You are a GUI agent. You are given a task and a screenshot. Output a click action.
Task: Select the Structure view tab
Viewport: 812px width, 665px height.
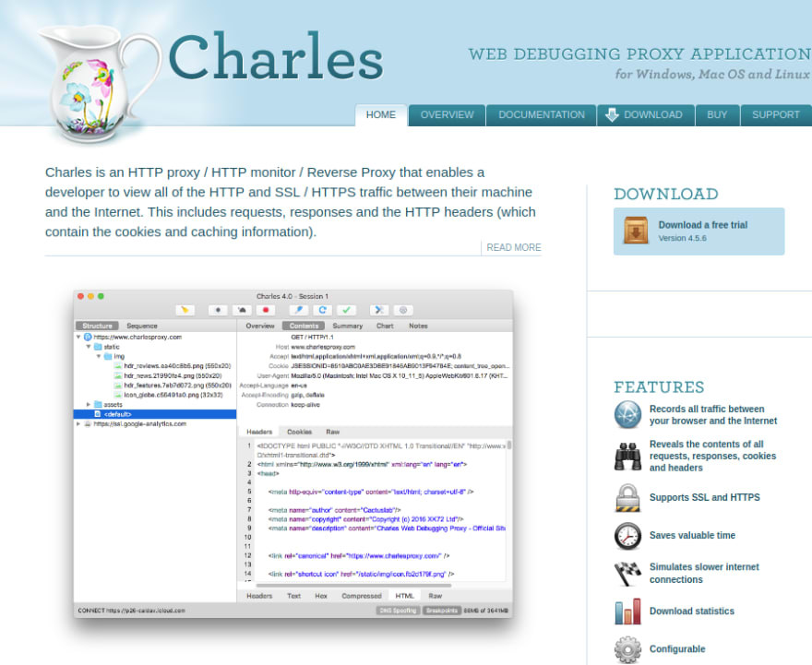(x=98, y=326)
